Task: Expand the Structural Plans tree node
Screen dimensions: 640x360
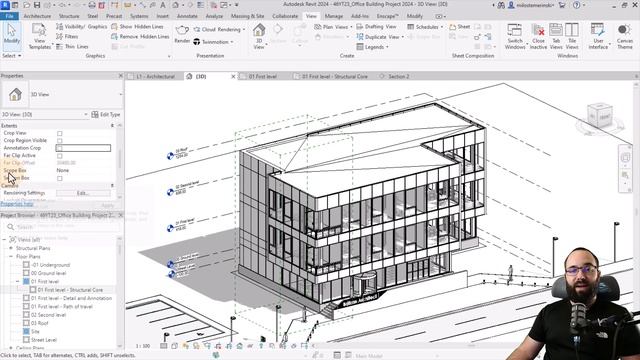Action: 11,248
